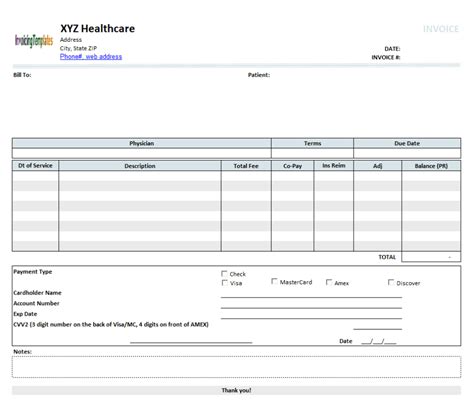Click the Description column header
474x410 pixels.
(x=140, y=166)
